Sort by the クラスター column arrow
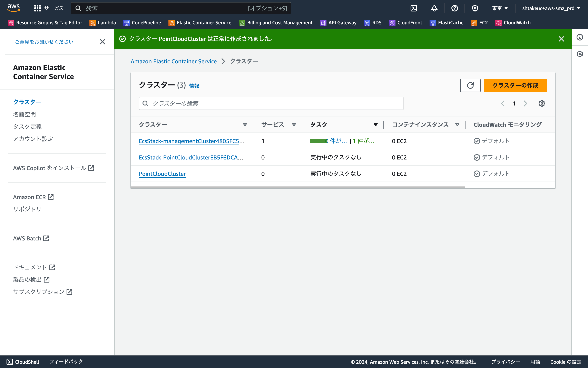 click(245, 125)
